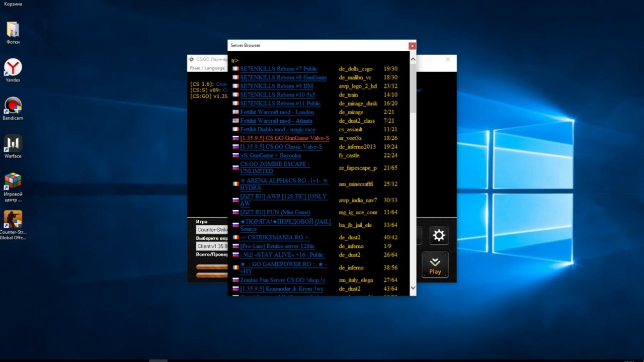
Task: Click the Server Browser scrollbar down arrow
Action: [x=413, y=288]
